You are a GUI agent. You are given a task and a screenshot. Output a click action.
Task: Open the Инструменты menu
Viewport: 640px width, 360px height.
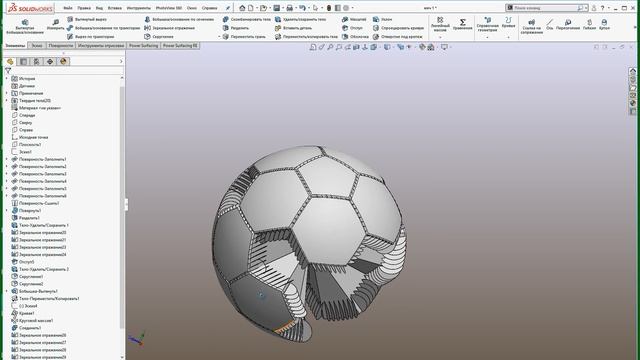139,8
